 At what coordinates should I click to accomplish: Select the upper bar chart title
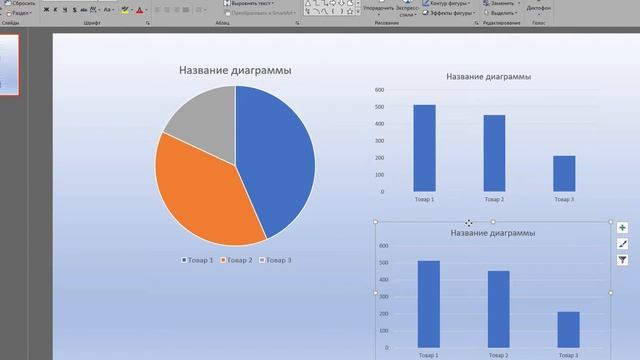pyautogui.click(x=489, y=77)
